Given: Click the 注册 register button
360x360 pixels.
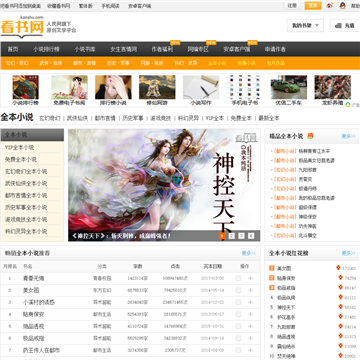Looking at the screenshot, I should coord(292,6).
